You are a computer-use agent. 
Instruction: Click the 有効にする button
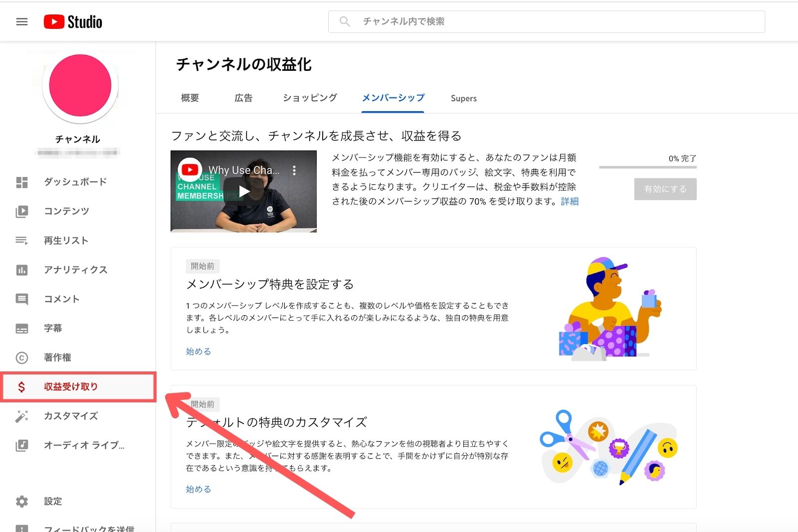coord(665,189)
